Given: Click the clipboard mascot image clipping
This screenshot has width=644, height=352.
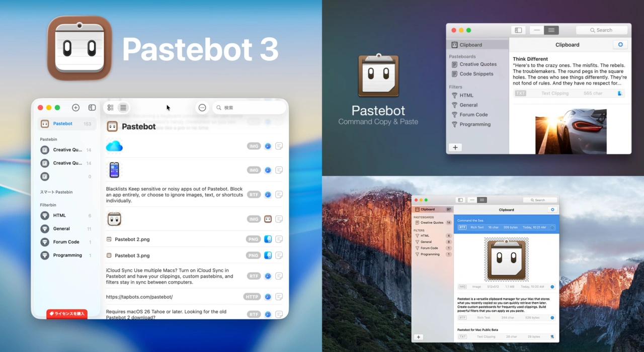Looking at the screenshot, I should click(x=506, y=259).
